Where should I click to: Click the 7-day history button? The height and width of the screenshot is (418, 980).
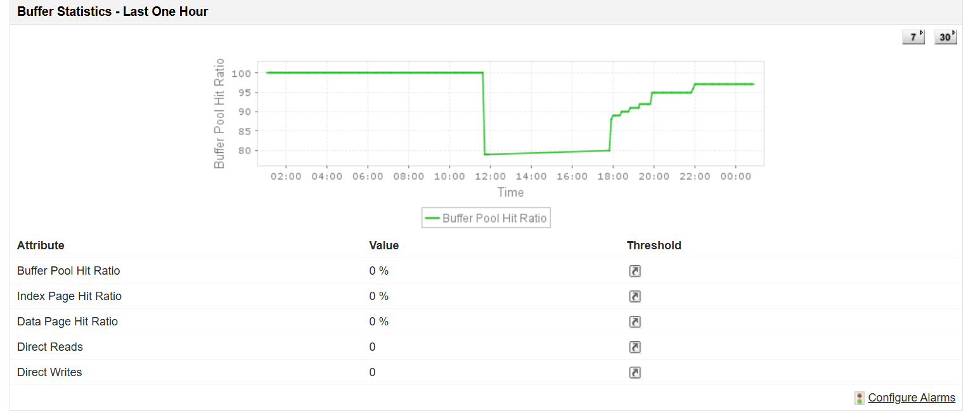[912, 36]
